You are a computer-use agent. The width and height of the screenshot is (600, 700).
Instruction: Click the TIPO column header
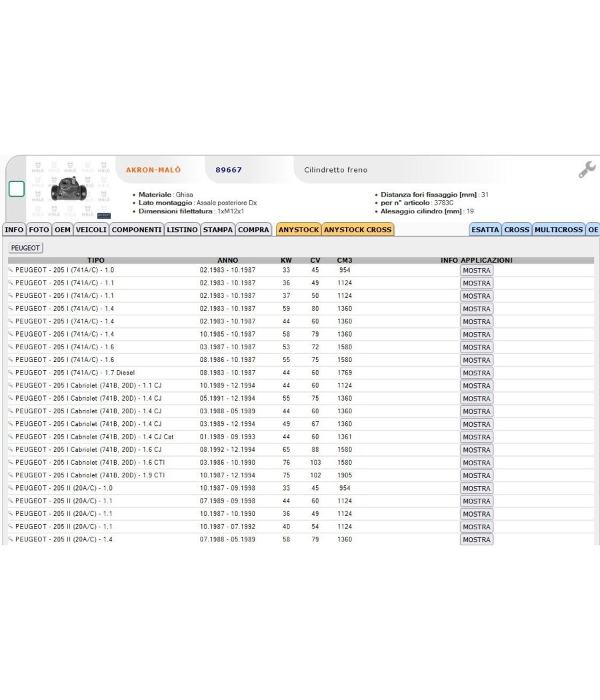coord(96,260)
